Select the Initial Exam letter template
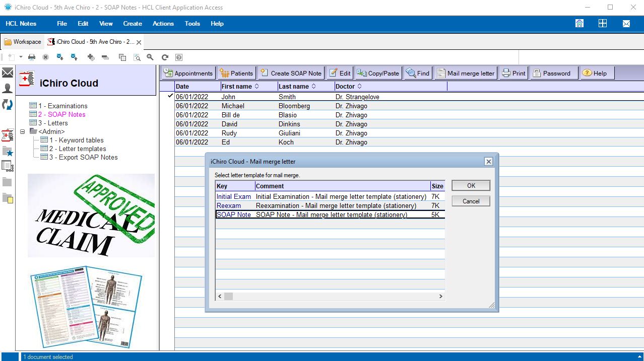 click(234, 197)
